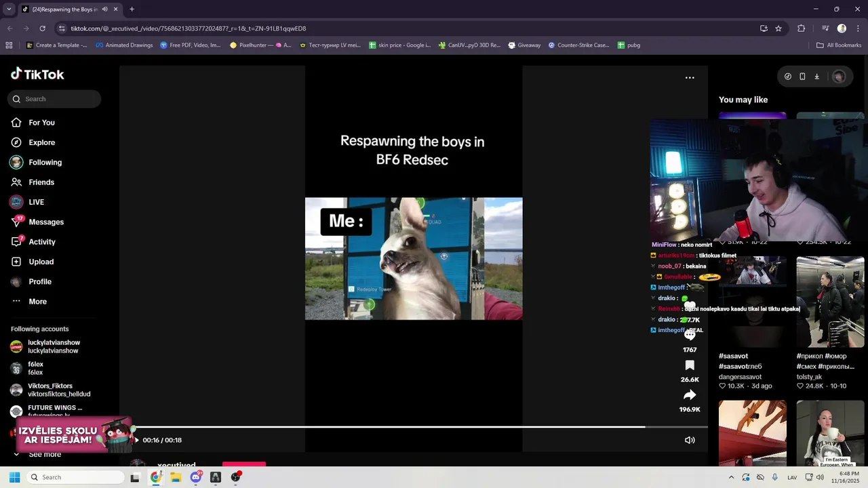Image resolution: width=868 pixels, height=488 pixels.
Task: Open the All Bookmarks folder
Action: [x=839, y=45]
